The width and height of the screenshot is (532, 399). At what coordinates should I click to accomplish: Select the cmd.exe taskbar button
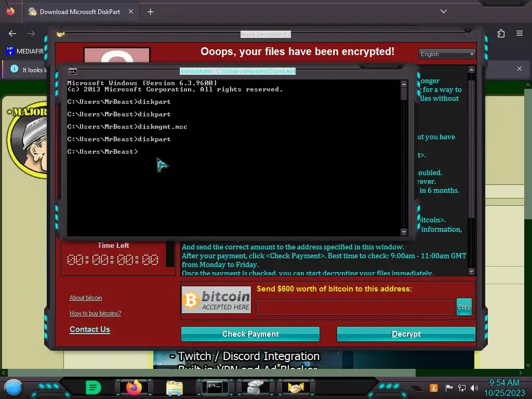(215, 387)
